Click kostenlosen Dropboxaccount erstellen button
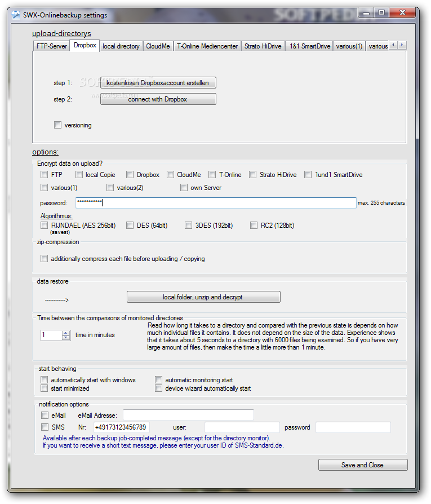 coord(158,83)
